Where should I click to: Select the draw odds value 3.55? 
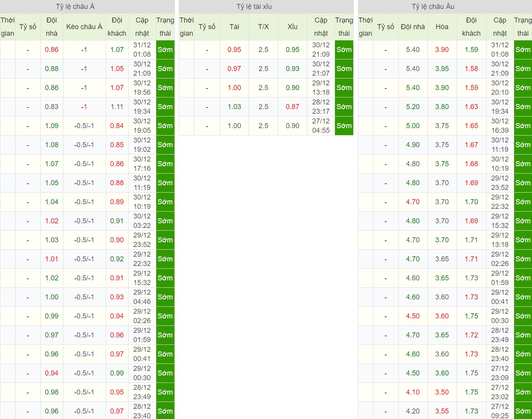pos(442,411)
